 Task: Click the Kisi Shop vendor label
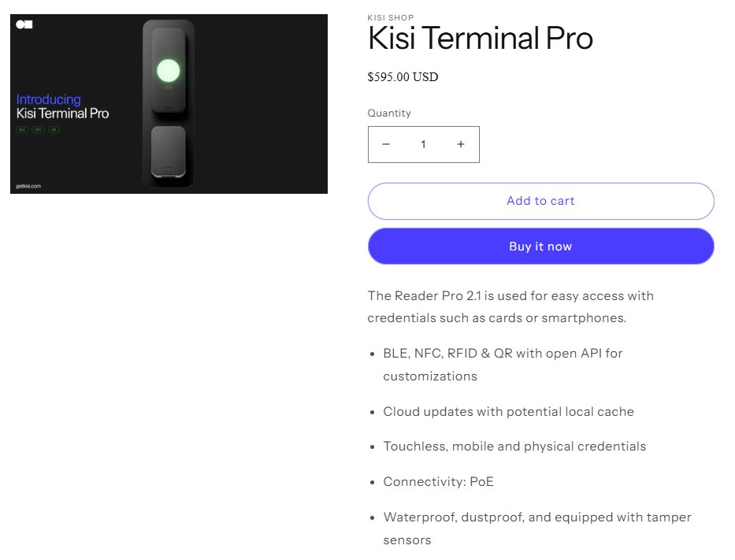[391, 17]
